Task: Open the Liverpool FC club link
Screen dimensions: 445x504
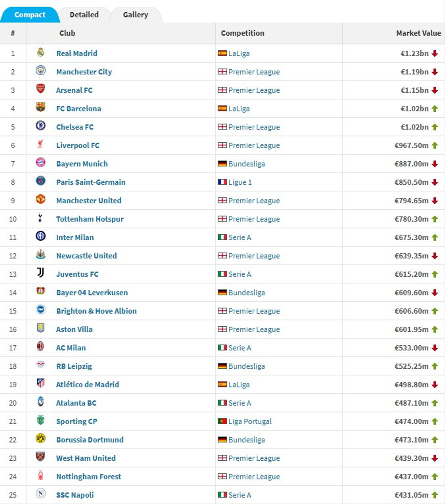Action: (x=78, y=145)
